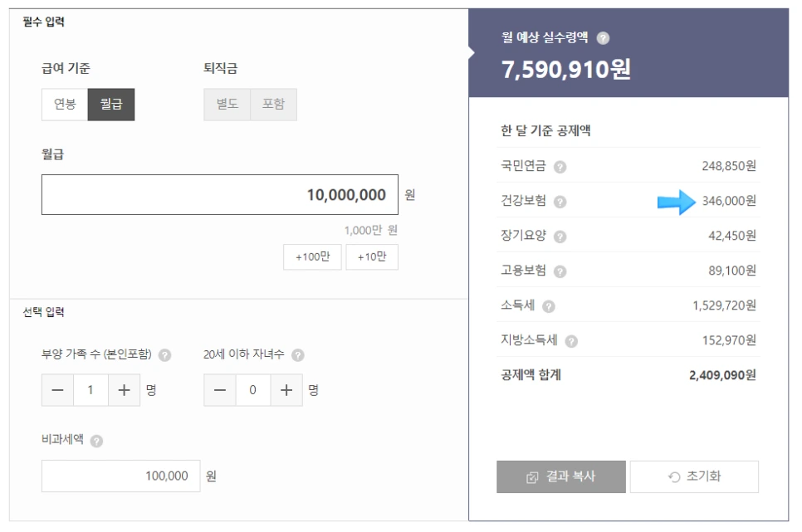802x532 pixels.
Task: Open help icon beside 월 예상 실수령액
Action: pos(603,38)
